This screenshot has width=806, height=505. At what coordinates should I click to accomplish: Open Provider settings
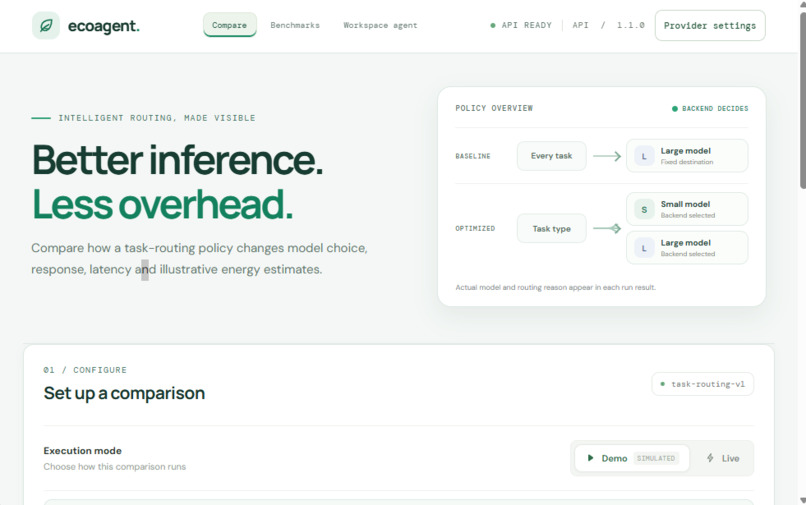tap(710, 25)
